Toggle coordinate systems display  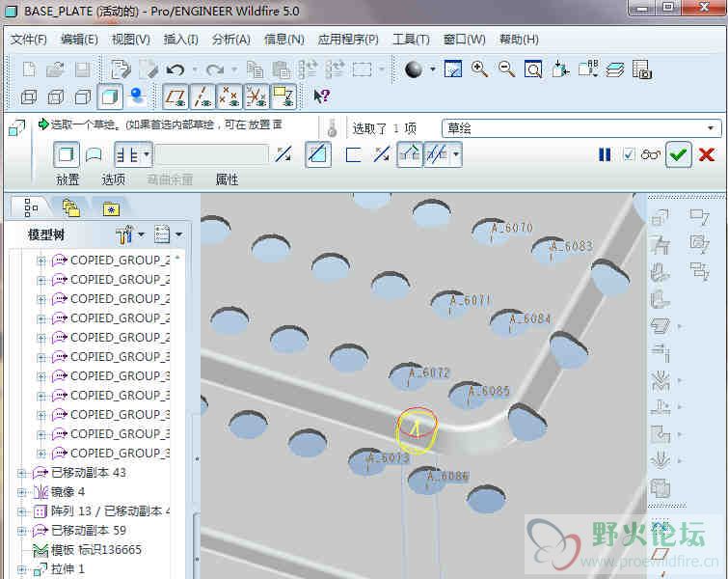tap(256, 96)
